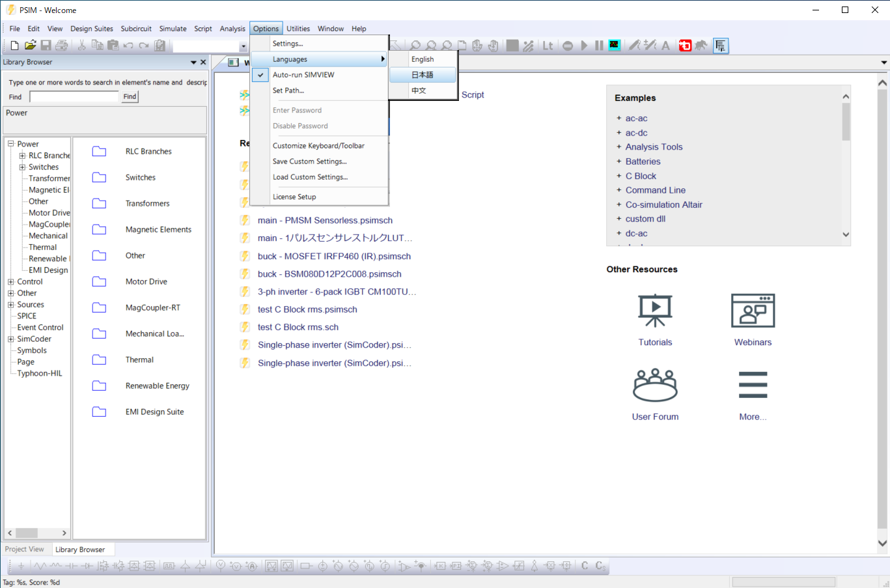
Task: Open the toolbar combo box dropdown arrow
Action: 243,46
